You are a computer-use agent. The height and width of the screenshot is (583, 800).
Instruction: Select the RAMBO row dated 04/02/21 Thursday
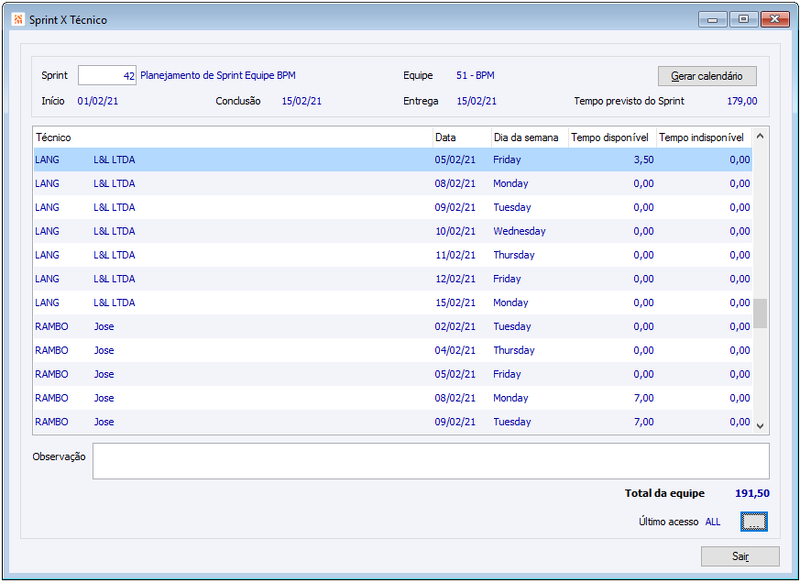tap(392, 350)
